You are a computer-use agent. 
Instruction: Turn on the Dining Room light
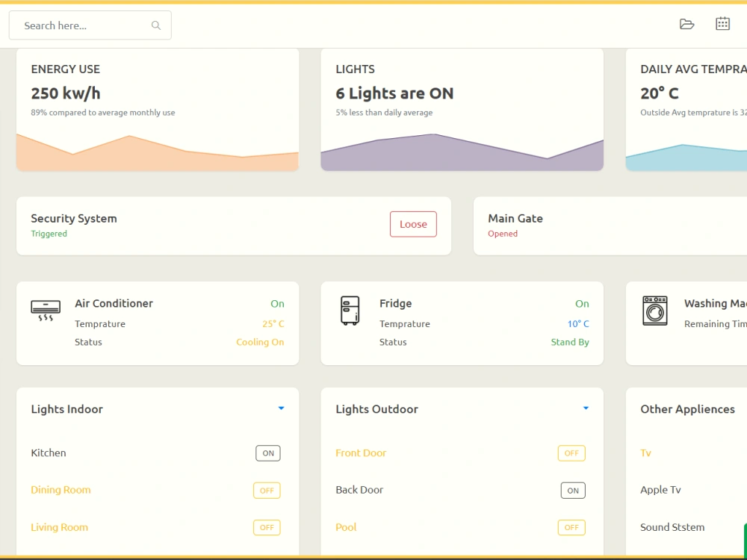(x=267, y=490)
